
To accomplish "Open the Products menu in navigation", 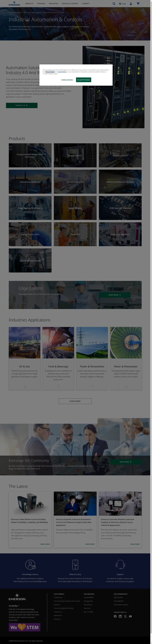I will 29,4.
